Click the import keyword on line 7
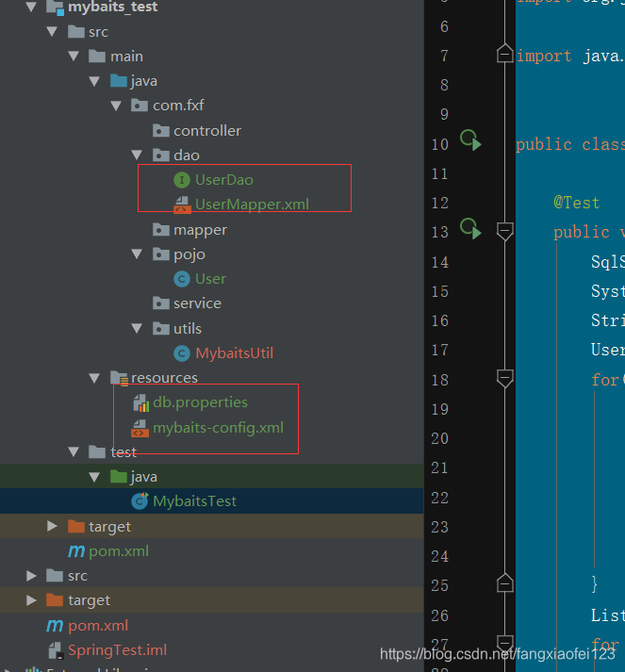Screen dimensions: 625x672 pyautogui.click(x=544, y=57)
